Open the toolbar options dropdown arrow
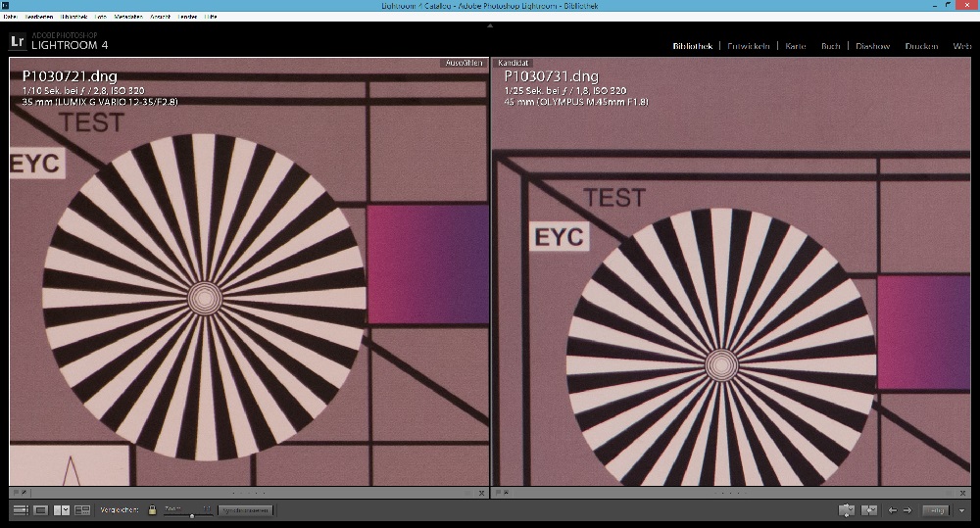Viewport: 980px width, 528px height. click(x=962, y=510)
